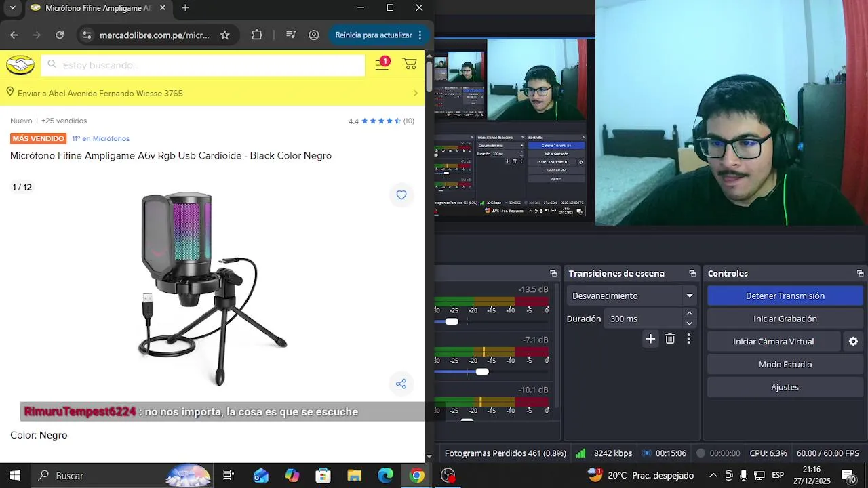Expand the Enviar a Abel delivery address
Screen dimensions: 868x488
pos(212,93)
